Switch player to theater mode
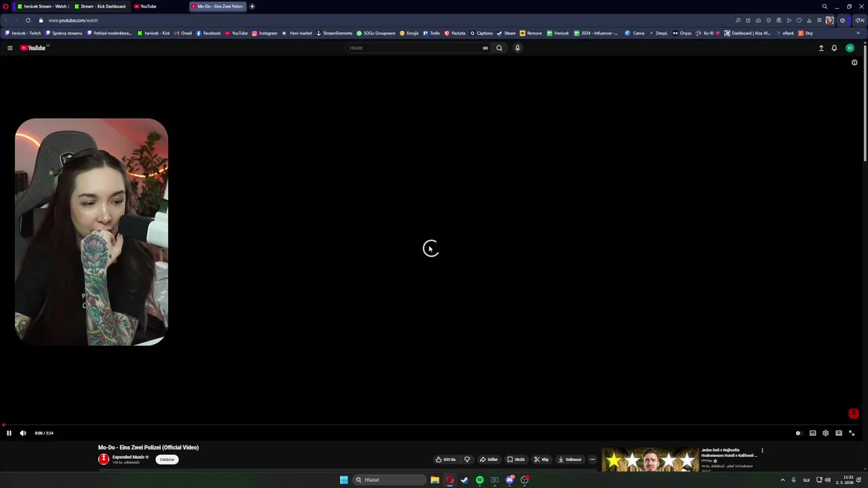The width and height of the screenshot is (868, 488). click(x=839, y=433)
